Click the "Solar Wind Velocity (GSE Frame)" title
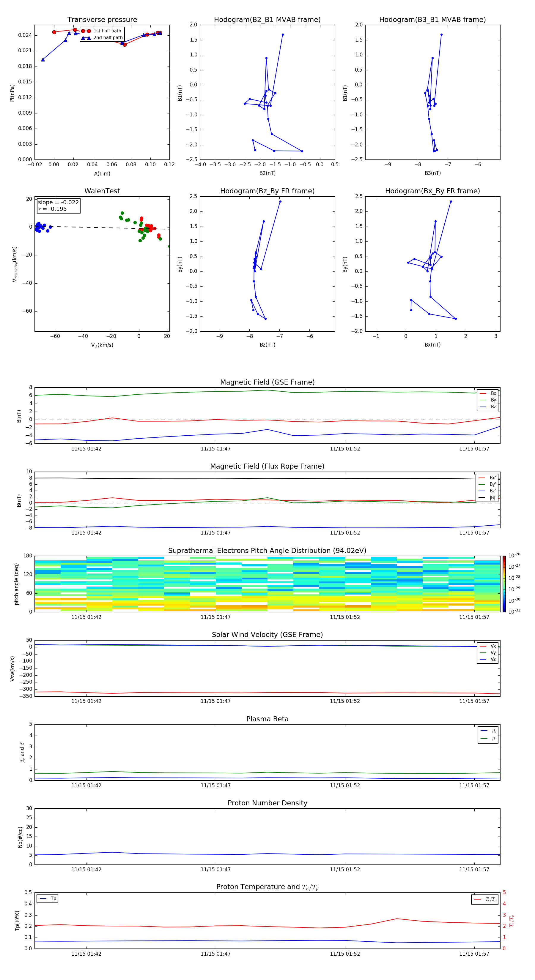 tap(267, 635)
